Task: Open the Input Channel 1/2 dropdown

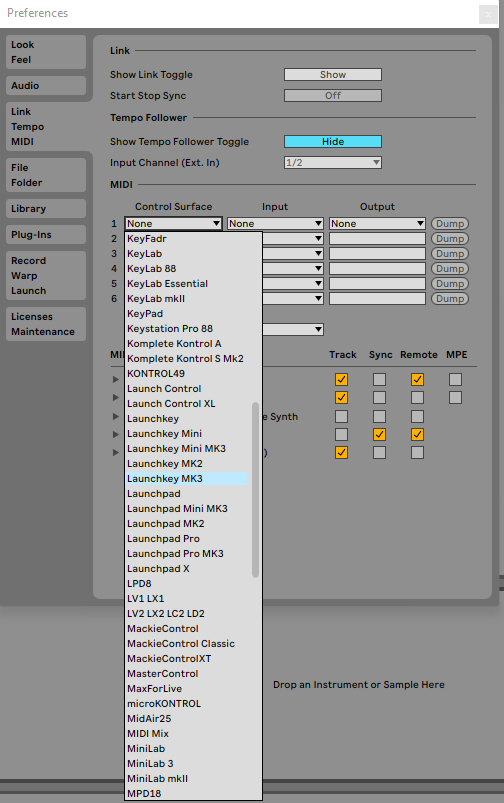Action: click(333, 163)
